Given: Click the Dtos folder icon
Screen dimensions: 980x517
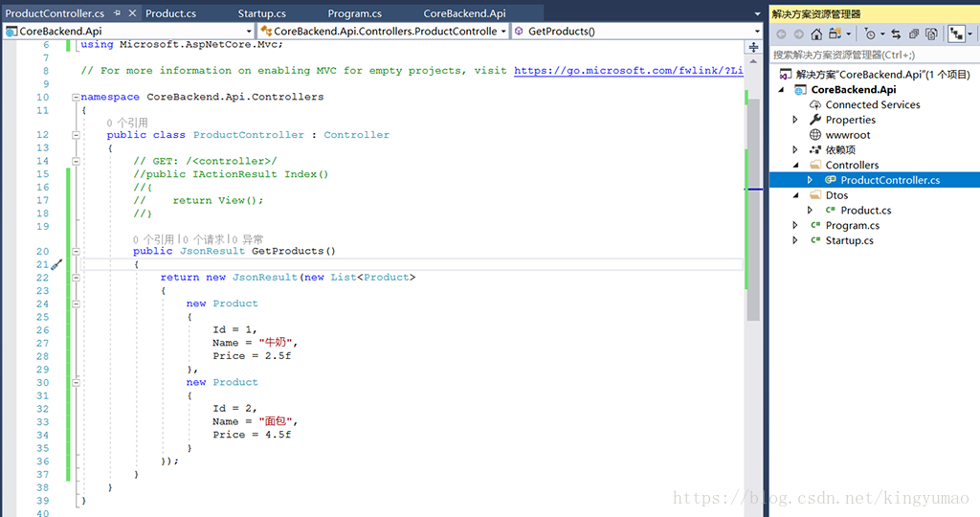Looking at the screenshot, I should [x=815, y=195].
